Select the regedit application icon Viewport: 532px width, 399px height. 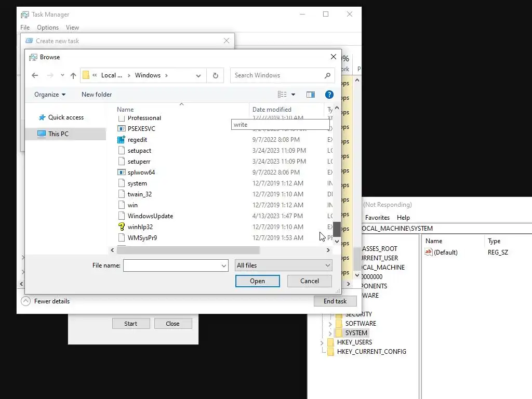tap(122, 139)
